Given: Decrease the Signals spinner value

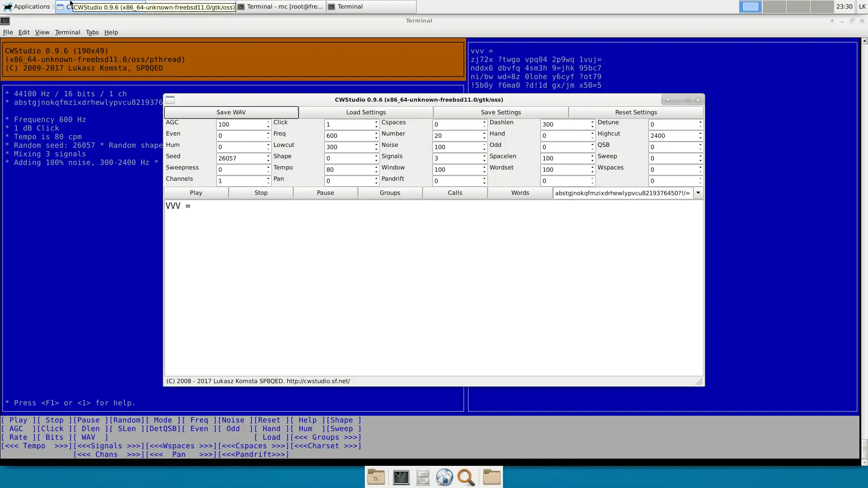Looking at the screenshot, I should [484, 160].
